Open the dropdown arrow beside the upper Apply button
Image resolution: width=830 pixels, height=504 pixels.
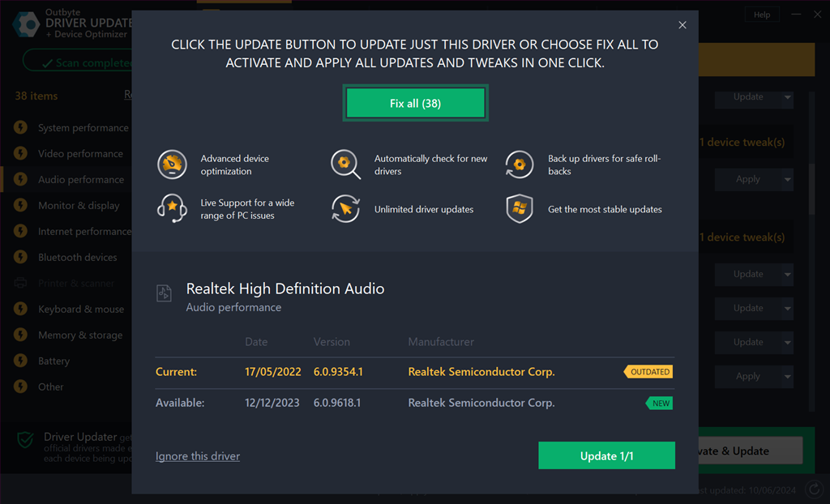click(788, 179)
